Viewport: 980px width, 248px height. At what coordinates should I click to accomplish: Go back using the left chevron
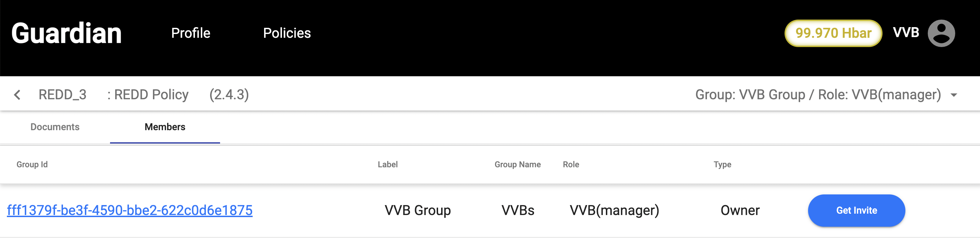tap(17, 95)
